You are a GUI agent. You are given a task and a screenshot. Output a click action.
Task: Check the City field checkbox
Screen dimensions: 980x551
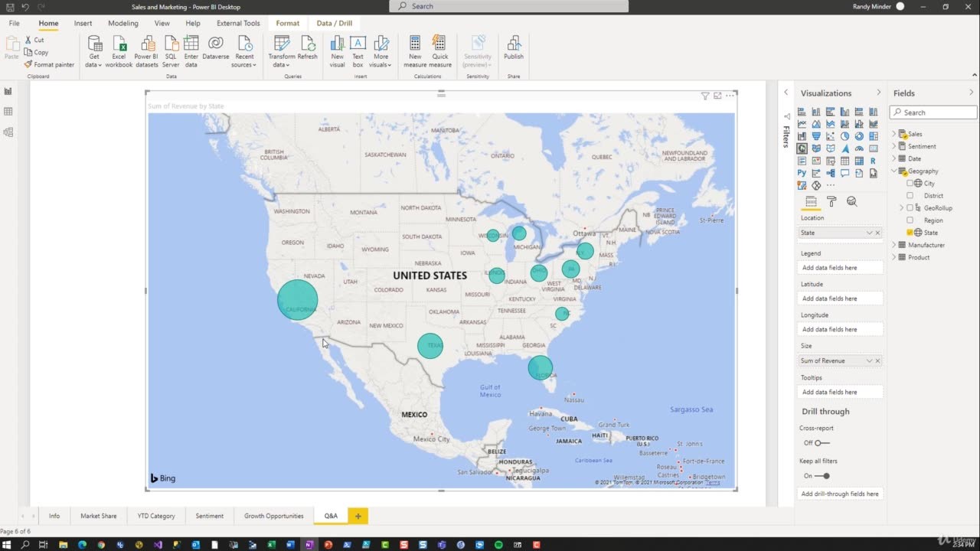910,184
